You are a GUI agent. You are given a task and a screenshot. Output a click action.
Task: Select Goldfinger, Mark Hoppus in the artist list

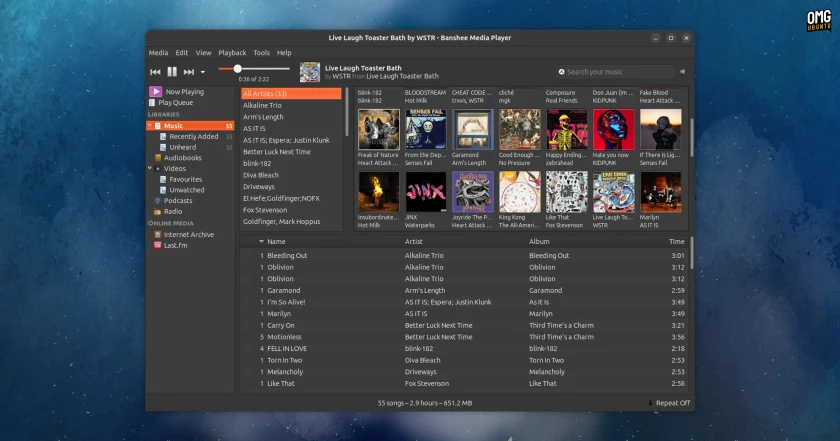point(291,221)
